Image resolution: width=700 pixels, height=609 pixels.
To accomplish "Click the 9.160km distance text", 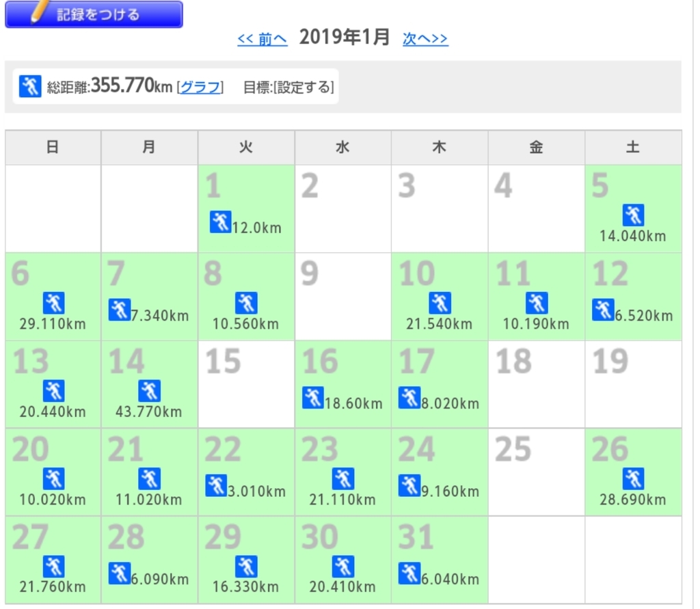I will point(450,491).
